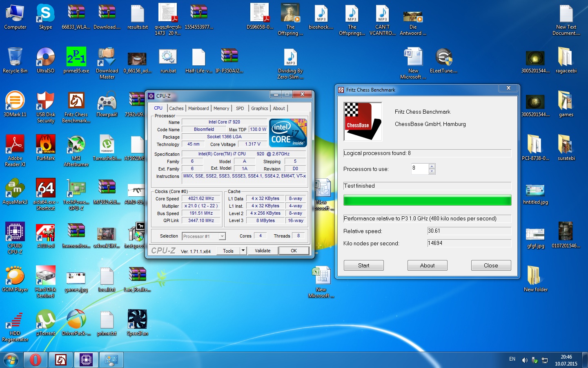Decrease processors to use with down arrow
The image size is (588, 368).
[432, 171]
